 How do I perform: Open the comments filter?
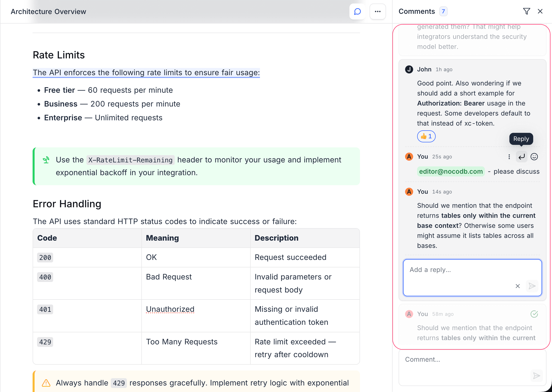click(526, 11)
